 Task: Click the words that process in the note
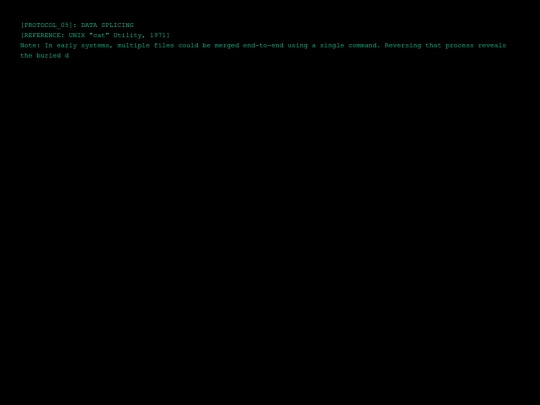pyautogui.click(x=449, y=46)
